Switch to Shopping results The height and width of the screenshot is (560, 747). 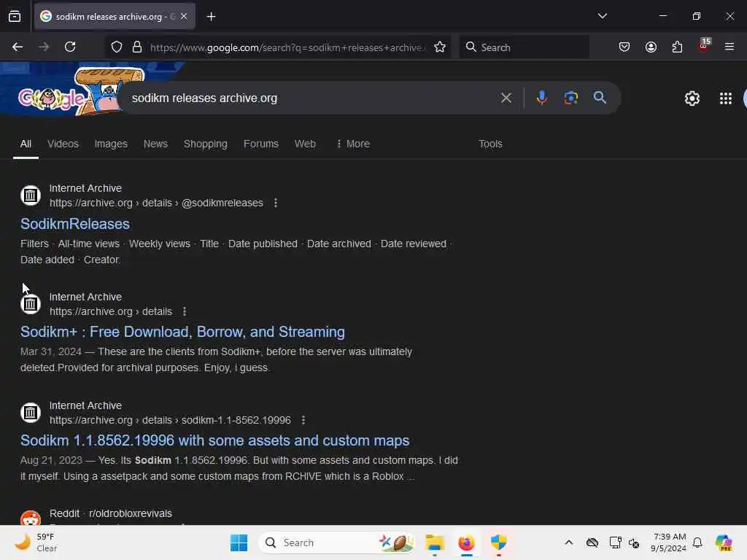click(205, 144)
